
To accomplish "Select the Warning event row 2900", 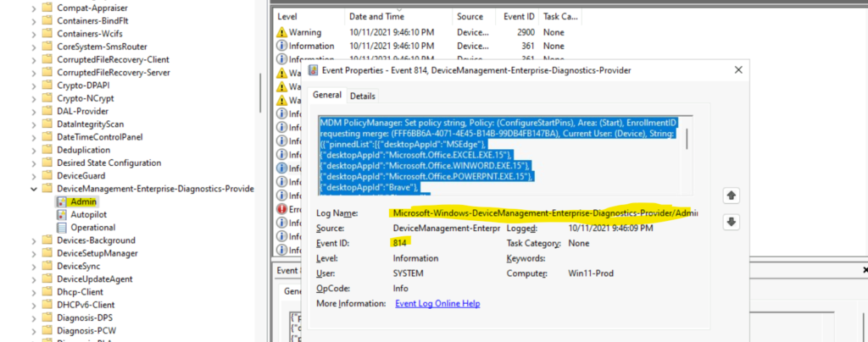I will [427, 33].
